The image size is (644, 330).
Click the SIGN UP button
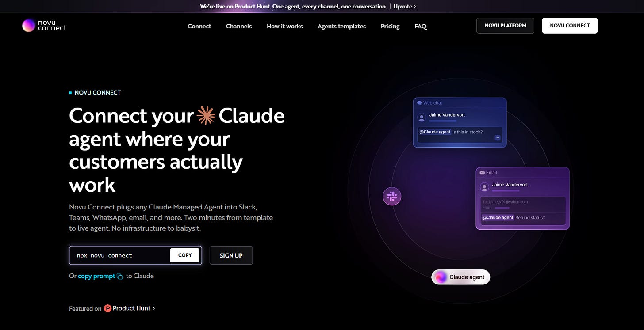(231, 255)
